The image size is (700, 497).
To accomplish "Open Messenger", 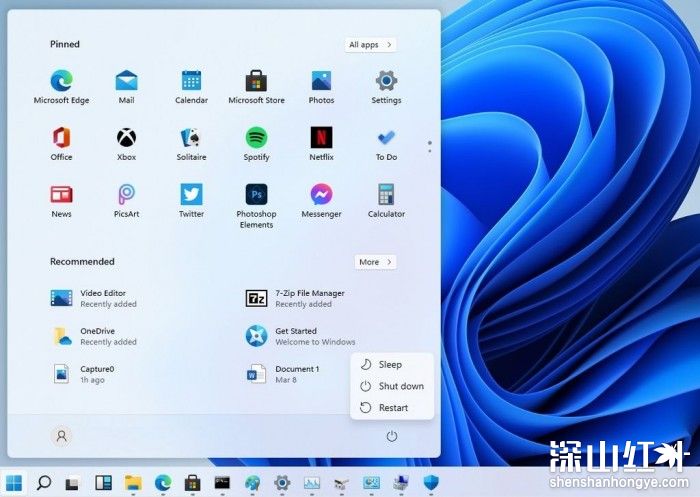I will 321,201.
